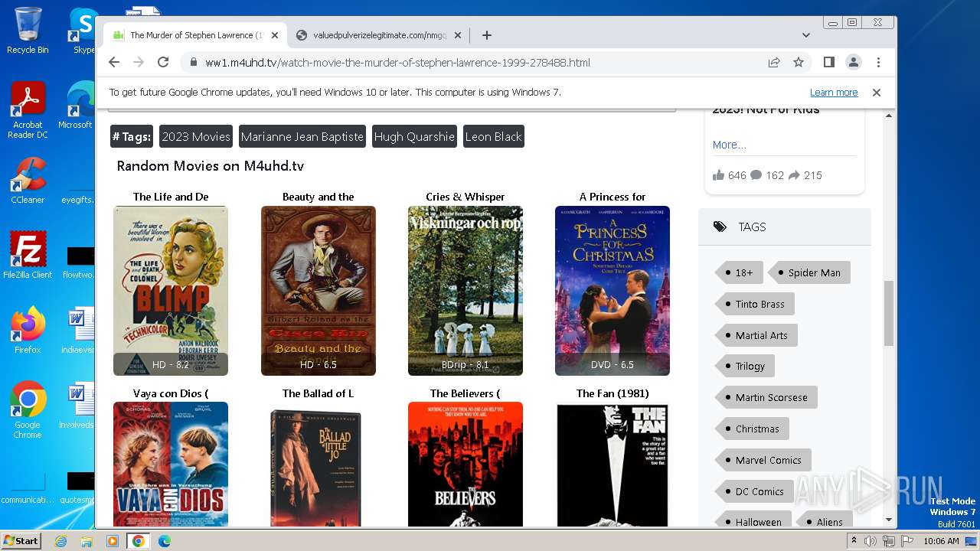Reload the page with the refresh icon
Screen dimensions: 980x551
[x=163, y=63]
